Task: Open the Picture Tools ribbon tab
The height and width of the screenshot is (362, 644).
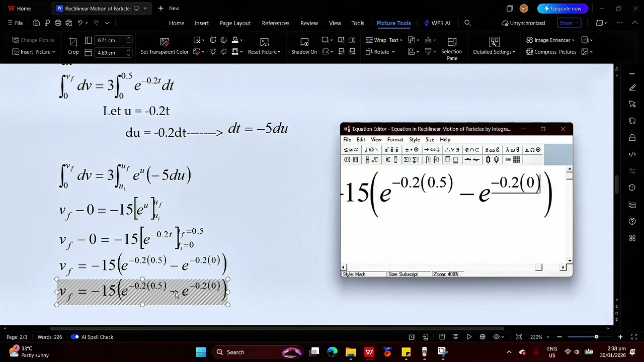Action: (393, 23)
